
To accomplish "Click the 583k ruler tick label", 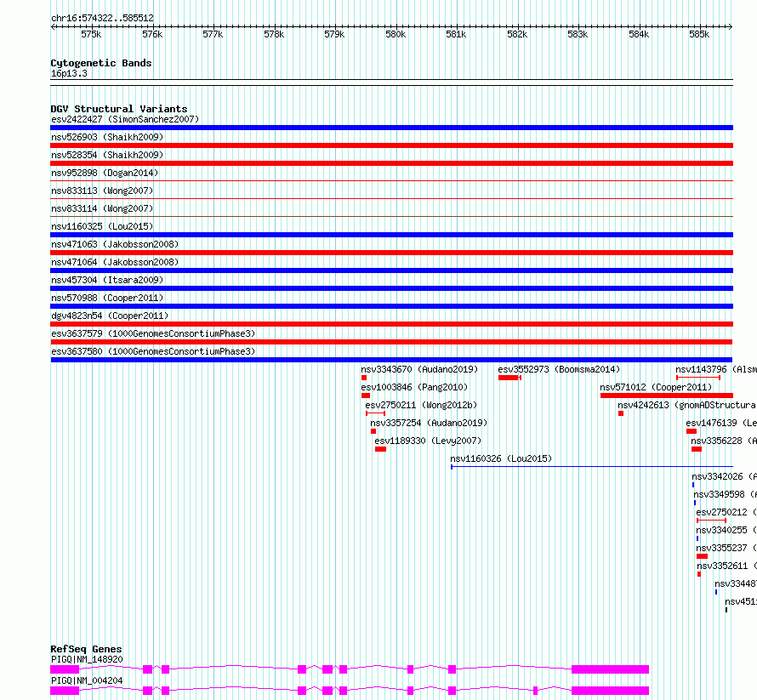I will (x=578, y=34).
